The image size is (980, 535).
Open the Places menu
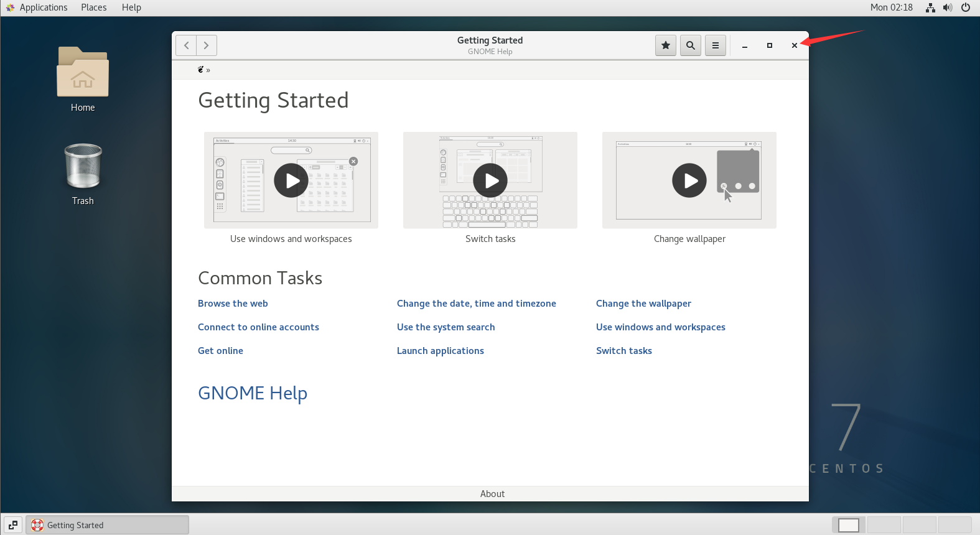94,7
